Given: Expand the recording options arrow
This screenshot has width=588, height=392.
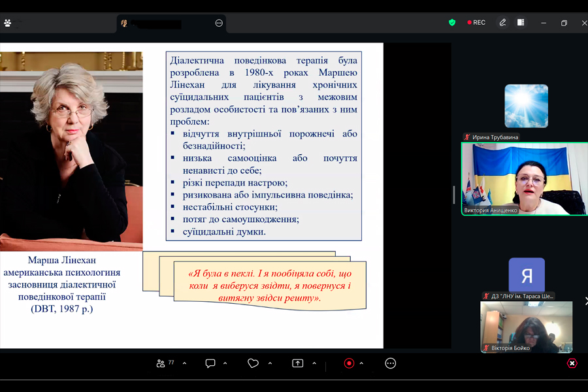Looking at the screenshot, I should pos(361,363).
